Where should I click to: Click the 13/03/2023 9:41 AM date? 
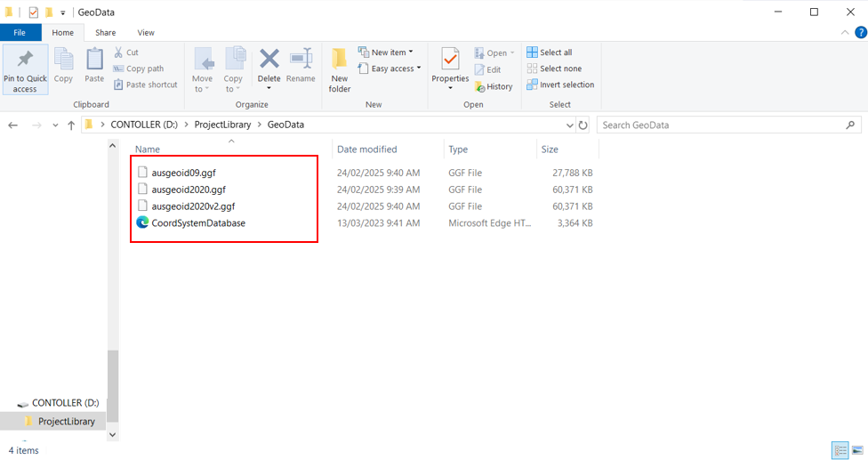point(378,222)
